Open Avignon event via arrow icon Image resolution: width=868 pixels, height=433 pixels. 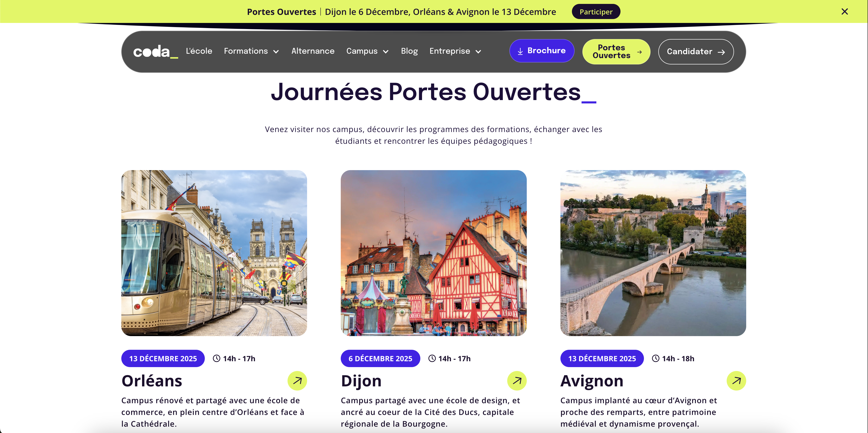click(736, 381)
